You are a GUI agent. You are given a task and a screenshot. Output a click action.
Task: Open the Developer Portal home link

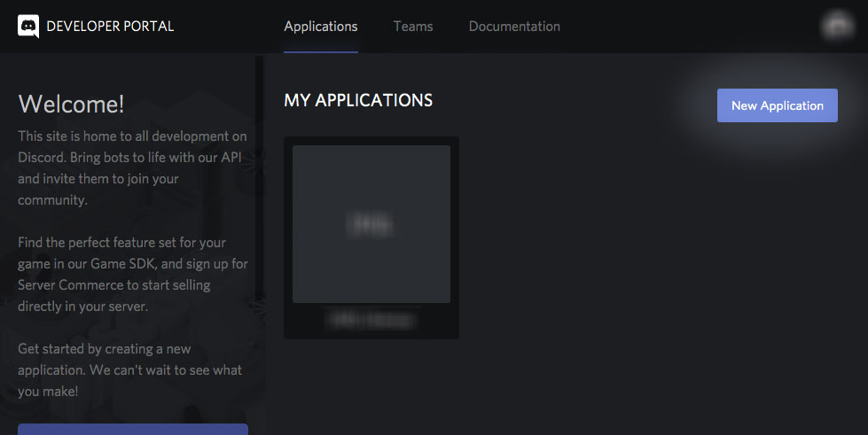coord(110,26)
